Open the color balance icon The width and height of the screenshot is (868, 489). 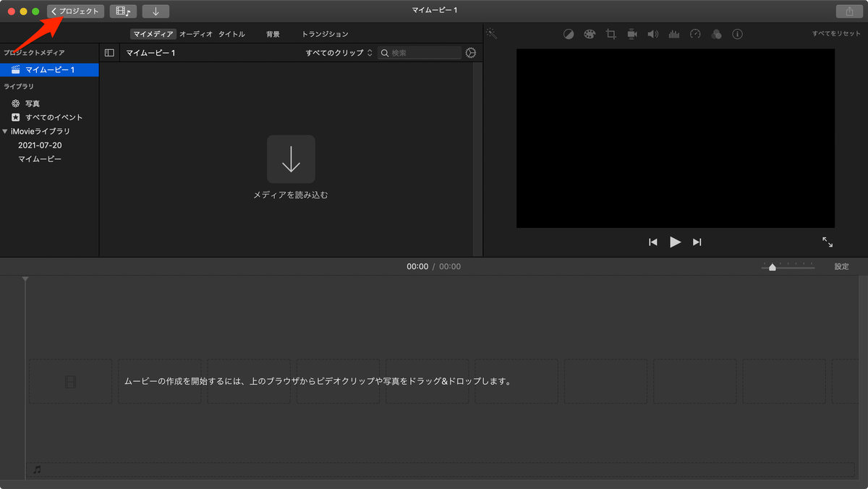click(569, 34)
